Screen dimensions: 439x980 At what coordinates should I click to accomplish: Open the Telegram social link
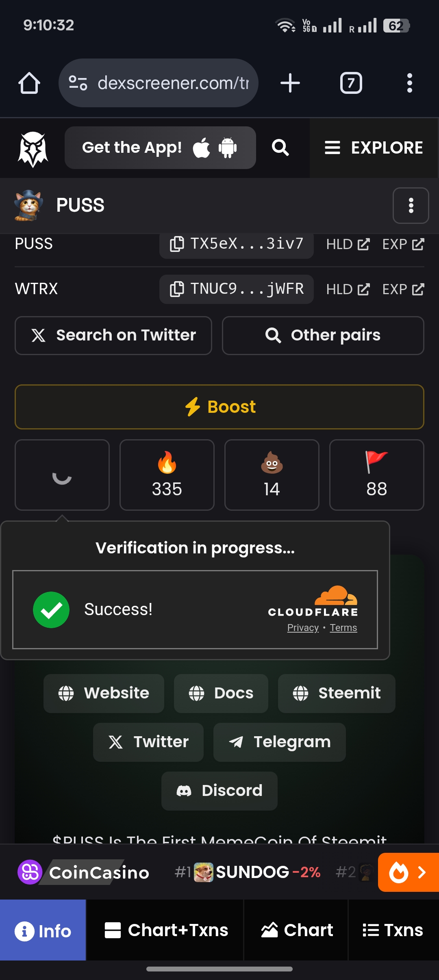(280, 742)
